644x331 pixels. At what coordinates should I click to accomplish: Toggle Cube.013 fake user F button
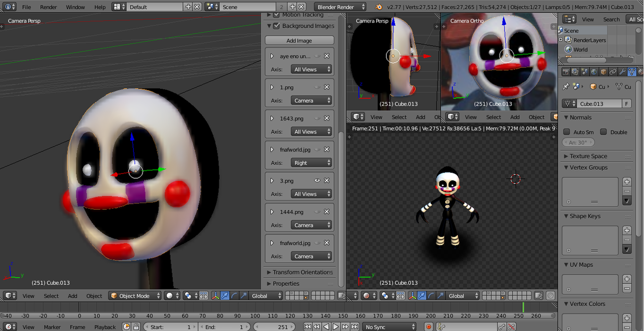point(627,104)
